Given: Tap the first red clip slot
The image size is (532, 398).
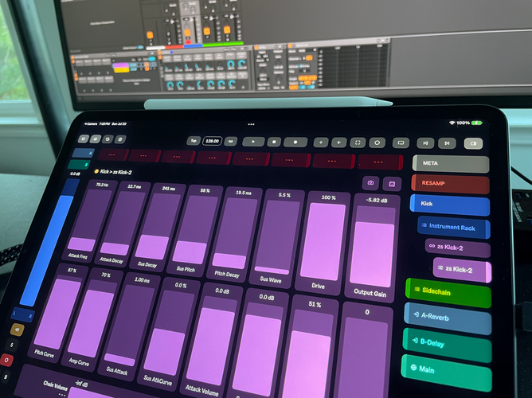Looking at the screenshot, I should pos(112,155).
